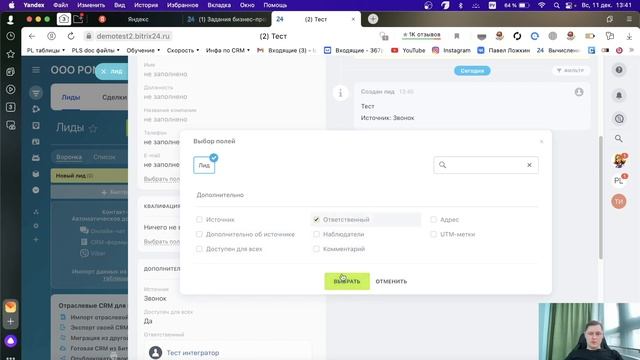Open Bitrix24 help question-mark icon

[619, 70]
